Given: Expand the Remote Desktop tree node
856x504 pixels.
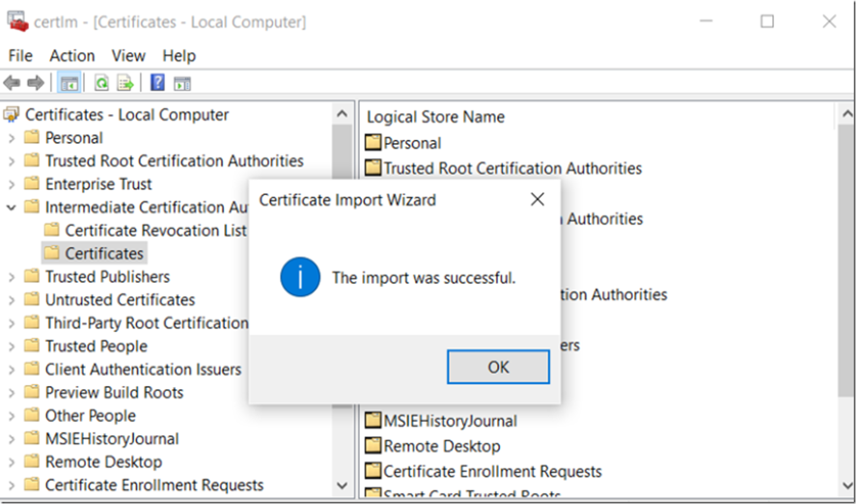Looking at the screenshot, I should [x=12, y=462].
